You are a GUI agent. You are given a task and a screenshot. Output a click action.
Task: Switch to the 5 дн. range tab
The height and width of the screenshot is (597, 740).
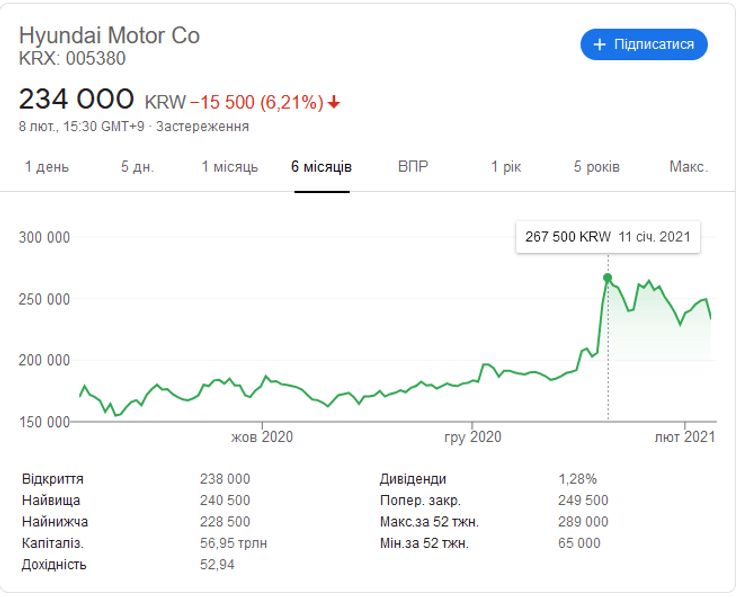click(137, 167)
